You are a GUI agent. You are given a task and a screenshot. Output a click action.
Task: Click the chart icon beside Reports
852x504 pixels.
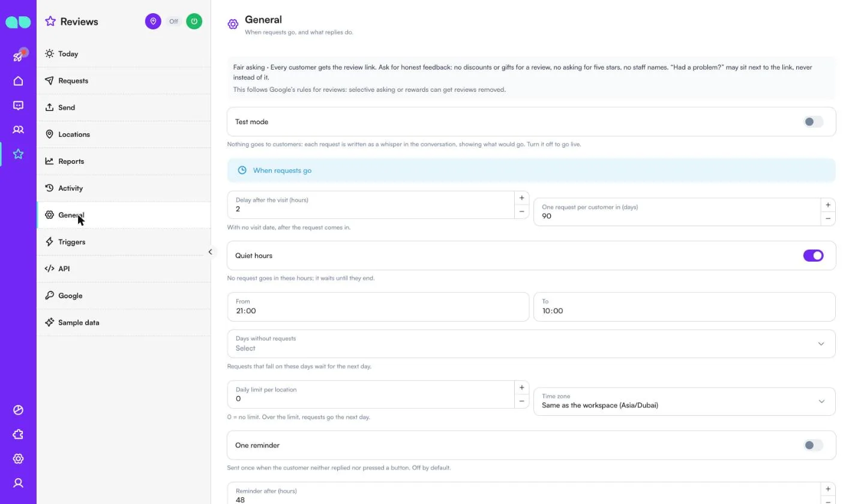click(49, 161)
